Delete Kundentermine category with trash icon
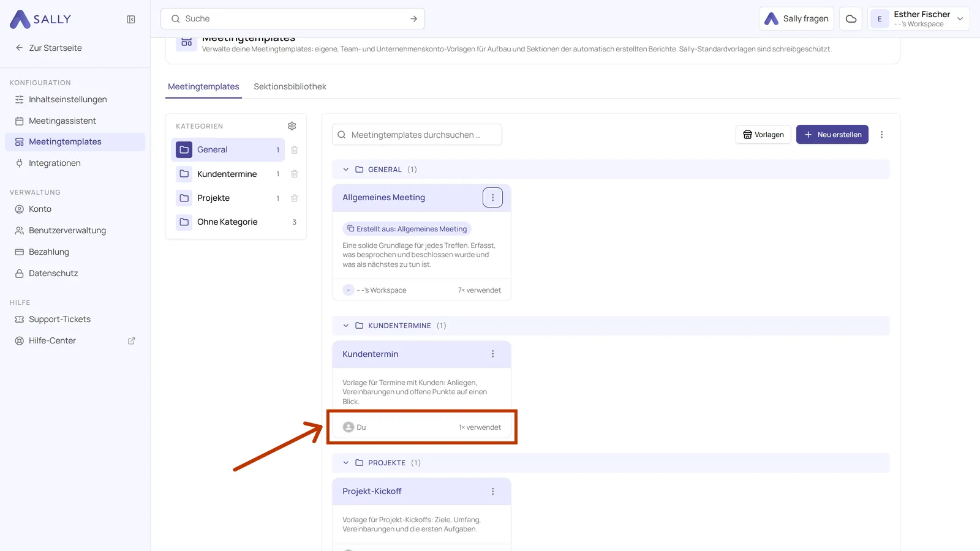The image size is (980, 551). (295, 174)
